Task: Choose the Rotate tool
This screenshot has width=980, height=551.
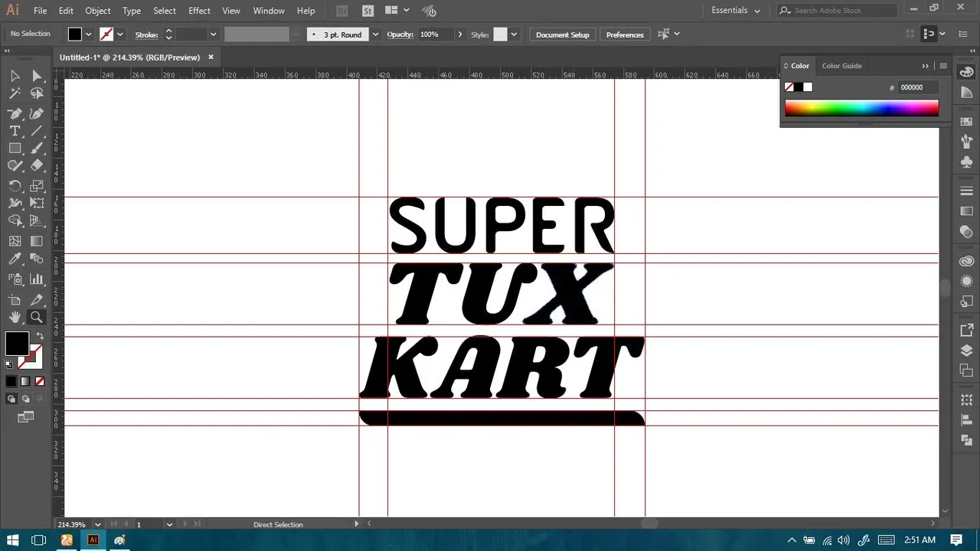Action: point(15,186)
